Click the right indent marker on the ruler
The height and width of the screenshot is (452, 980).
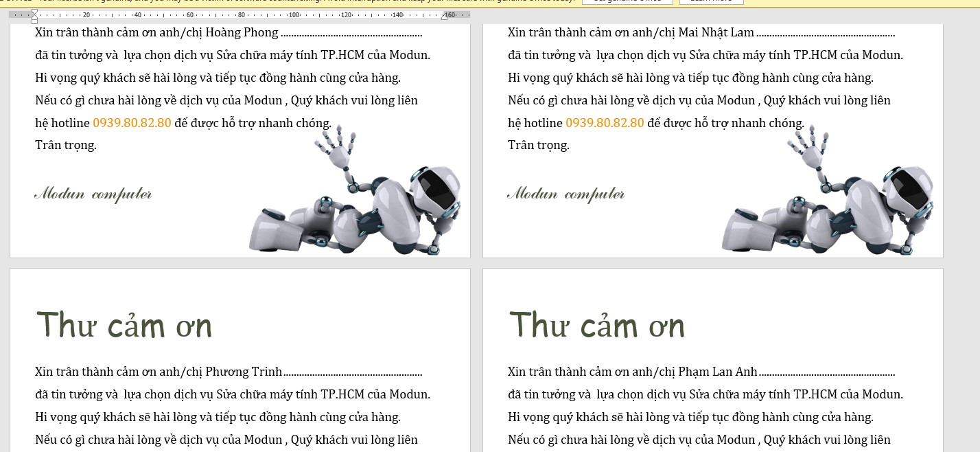coord(444,16)
